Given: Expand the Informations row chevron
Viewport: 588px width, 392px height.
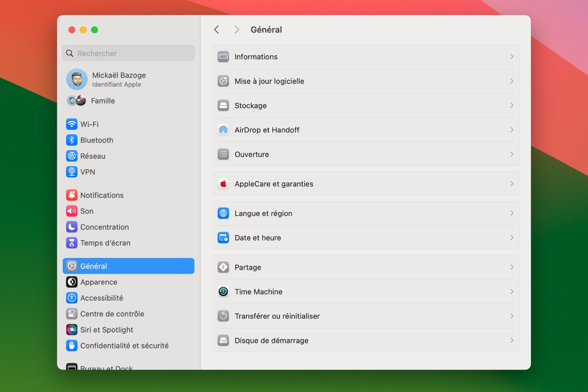Looking at the screenshot, I should 512,57.
